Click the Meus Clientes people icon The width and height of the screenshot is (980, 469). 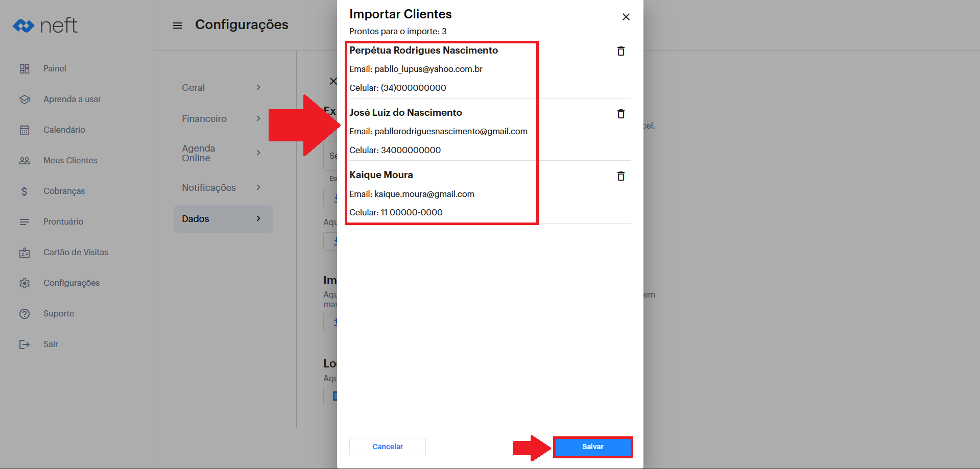[25, 161]
